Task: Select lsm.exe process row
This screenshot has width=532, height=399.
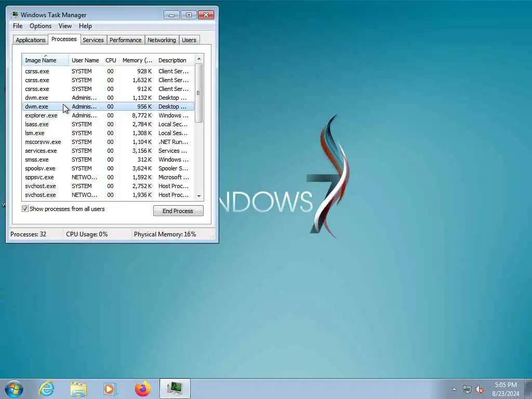Action: 108,133
